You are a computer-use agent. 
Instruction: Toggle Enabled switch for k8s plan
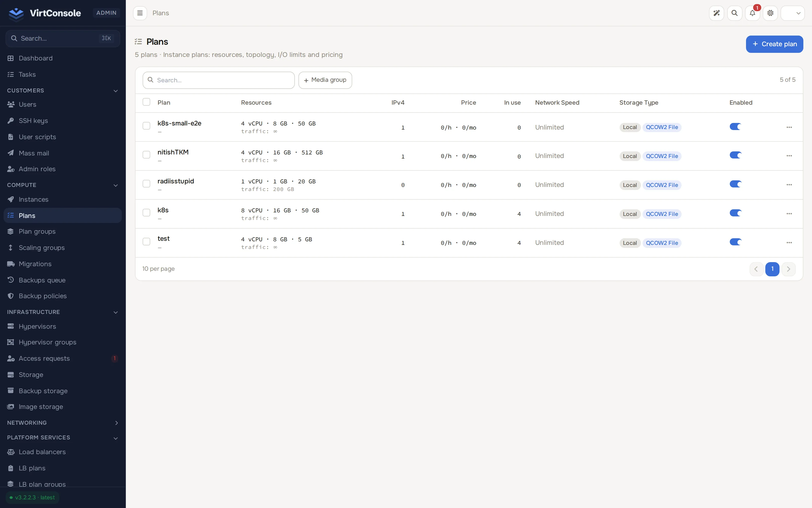click(x=735, y=213)
